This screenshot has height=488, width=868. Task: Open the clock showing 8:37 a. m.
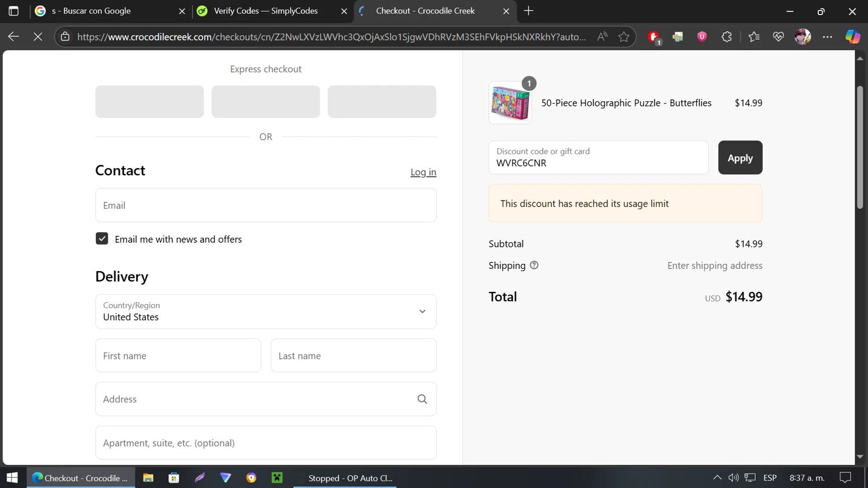[807, 478]
